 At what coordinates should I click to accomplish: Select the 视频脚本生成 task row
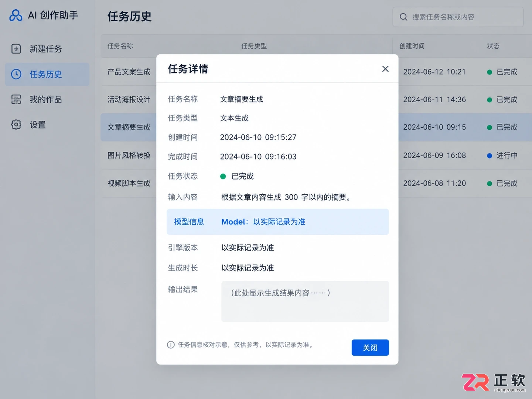pyautogui.click(x=129, y=183)
